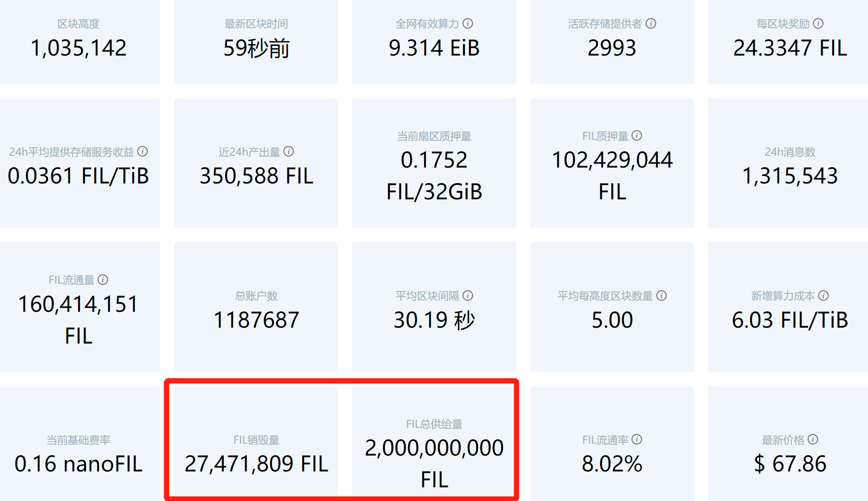Click info icon beside 最新价格
This screenshot has height=501, width=868.
(x=813, y=439)
